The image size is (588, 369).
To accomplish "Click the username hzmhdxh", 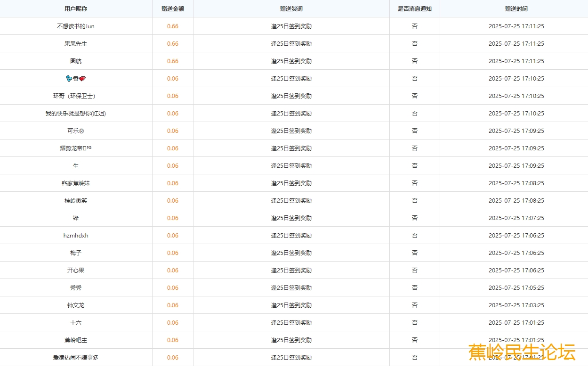I will tap(76, 236).
